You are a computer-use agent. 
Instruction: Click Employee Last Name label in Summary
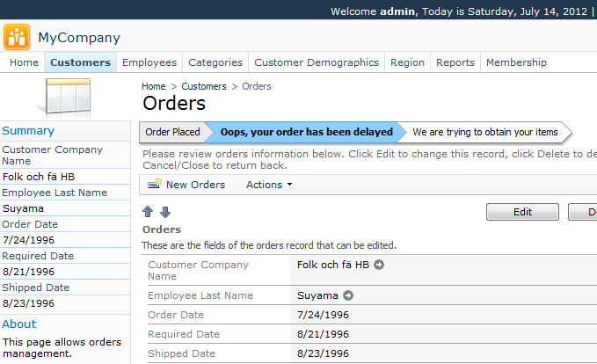55,193
